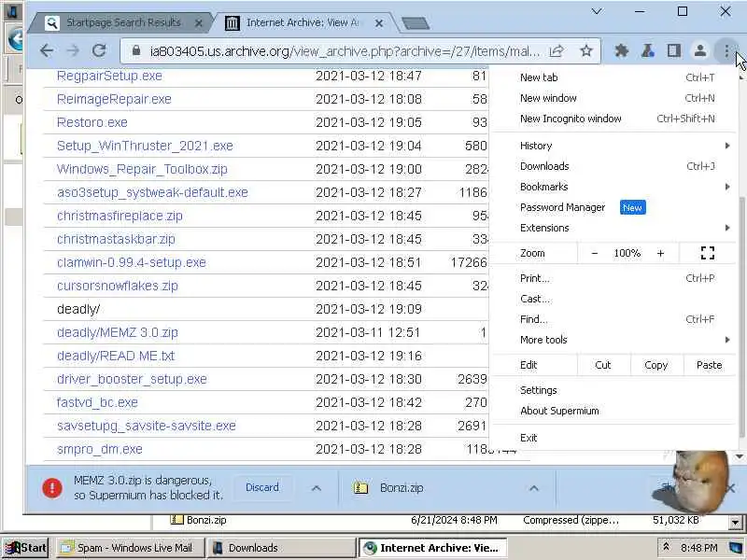Click the browser Back arrow

pos(47,50)
